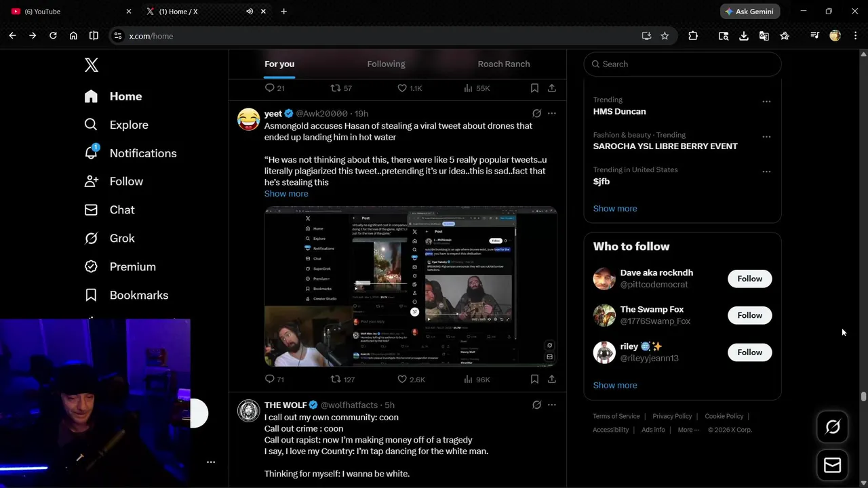Repost the top post with 57 reposts
Viewport: 868px width, 488px height.
pos(341,88)
